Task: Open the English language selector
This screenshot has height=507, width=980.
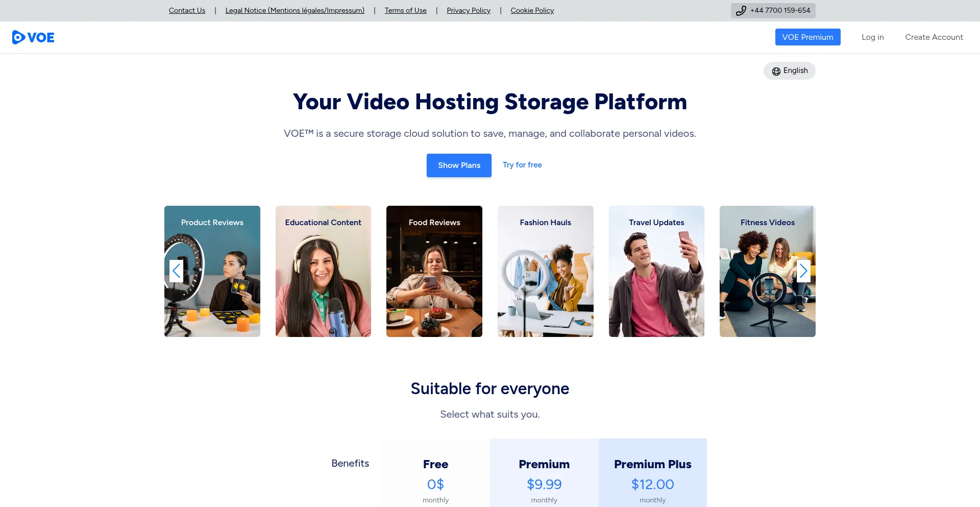Action: 790,71
